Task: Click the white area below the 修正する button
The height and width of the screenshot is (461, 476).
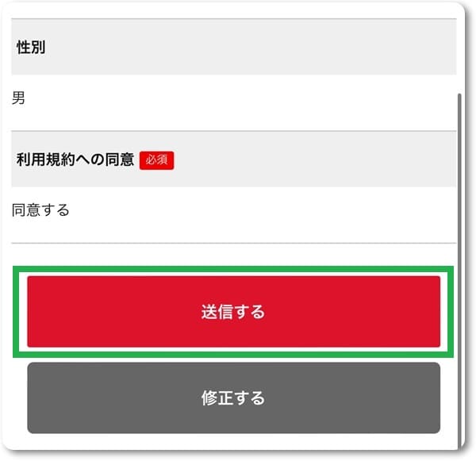Action: (233, 441)
